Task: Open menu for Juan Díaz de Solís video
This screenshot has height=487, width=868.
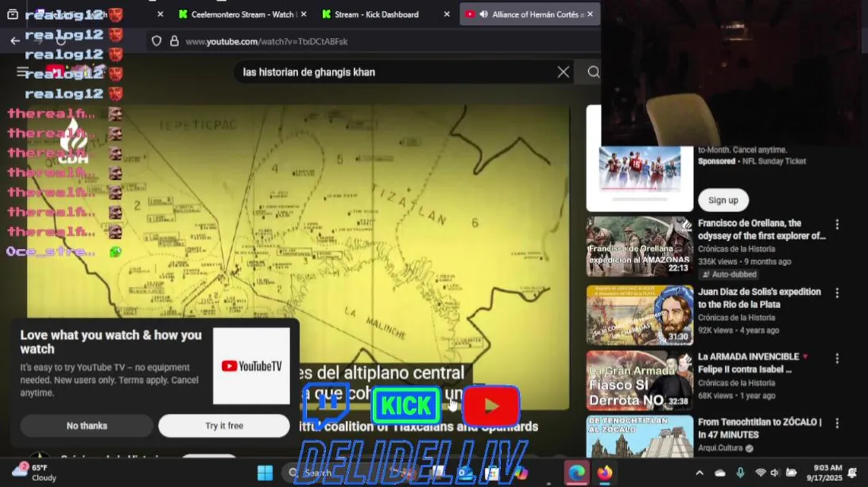Action: (x=837, y=294)
